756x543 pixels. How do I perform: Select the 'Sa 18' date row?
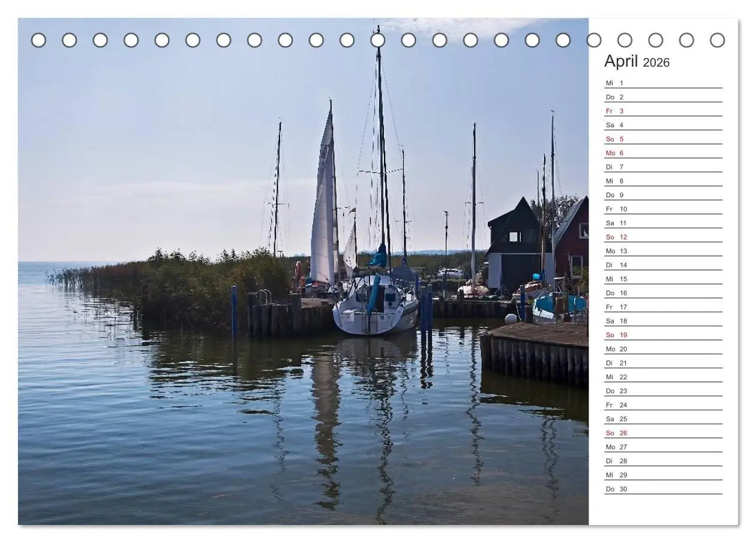tap(663, 321)
